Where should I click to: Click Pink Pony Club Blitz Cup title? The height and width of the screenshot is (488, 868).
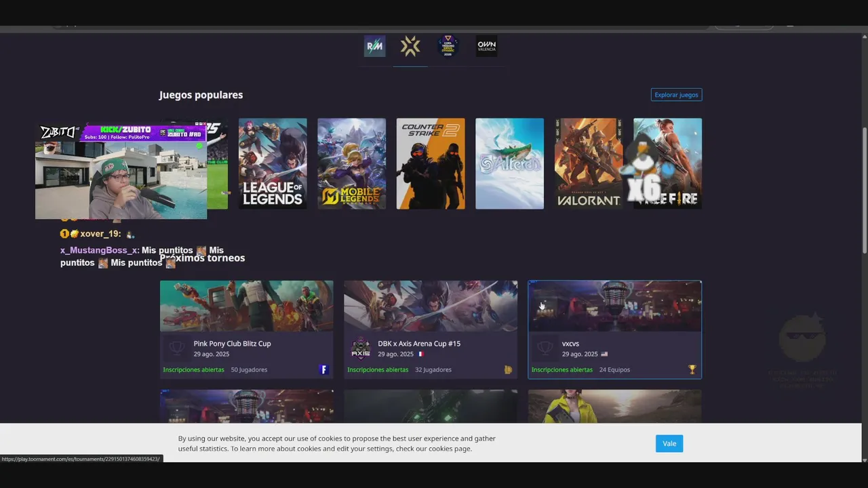(x=232, y=344)
